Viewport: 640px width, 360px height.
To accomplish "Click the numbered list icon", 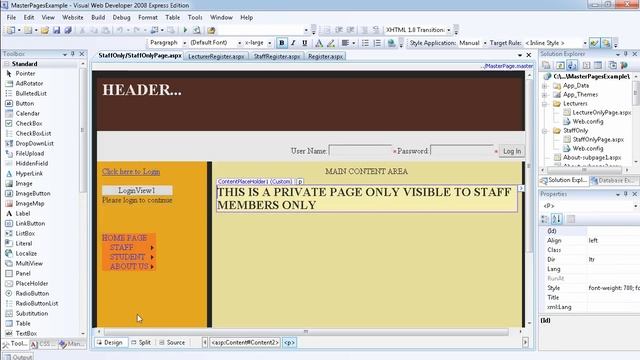I will point(377,43).
